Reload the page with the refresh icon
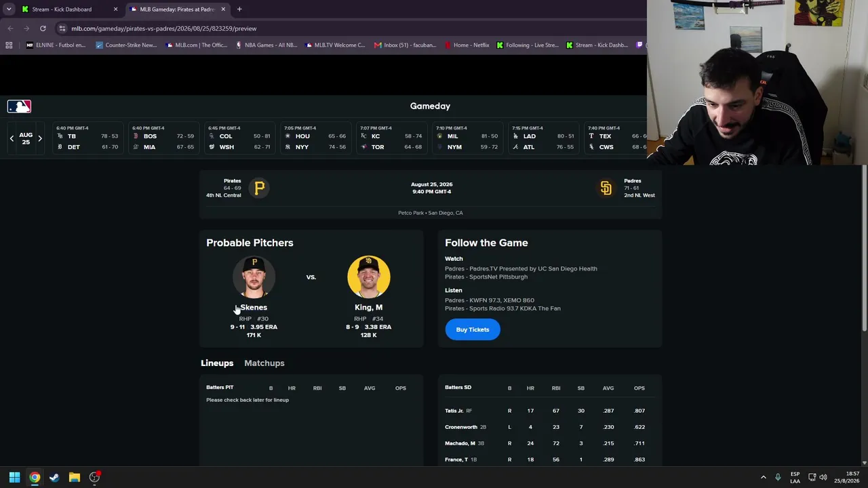Screen dimensions: 868x488 [43, 28]
